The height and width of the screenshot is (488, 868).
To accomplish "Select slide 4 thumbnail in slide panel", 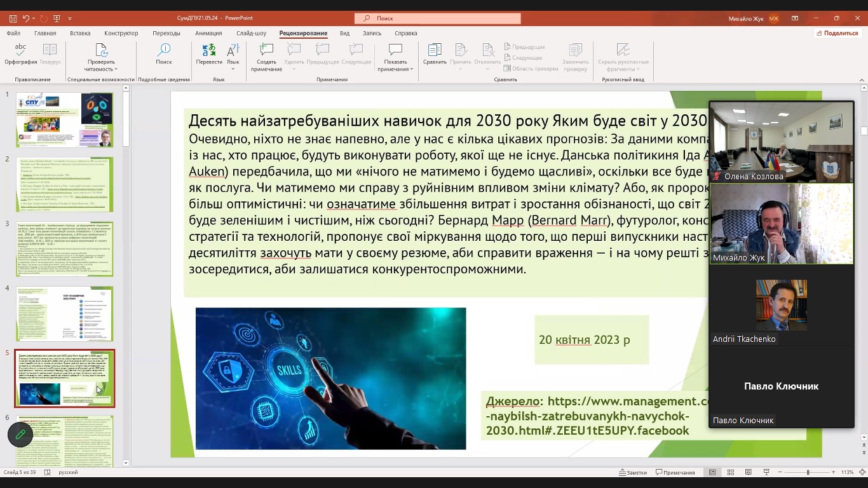I will click(x=64, y=313).
